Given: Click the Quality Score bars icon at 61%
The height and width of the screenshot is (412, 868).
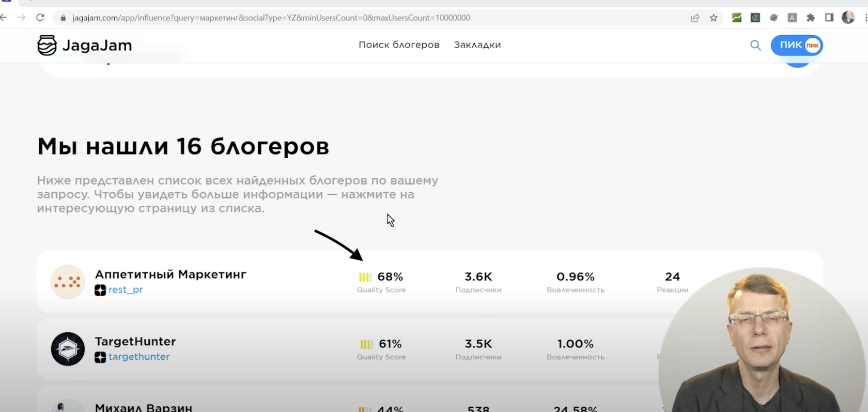Looking at the screenshot, I should click(x=366, y=344).
